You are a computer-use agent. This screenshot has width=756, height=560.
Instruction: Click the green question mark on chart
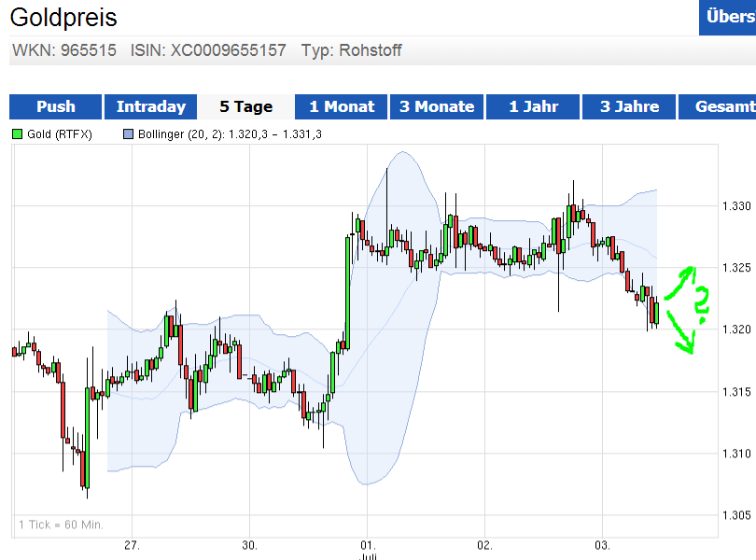[702, 299]
